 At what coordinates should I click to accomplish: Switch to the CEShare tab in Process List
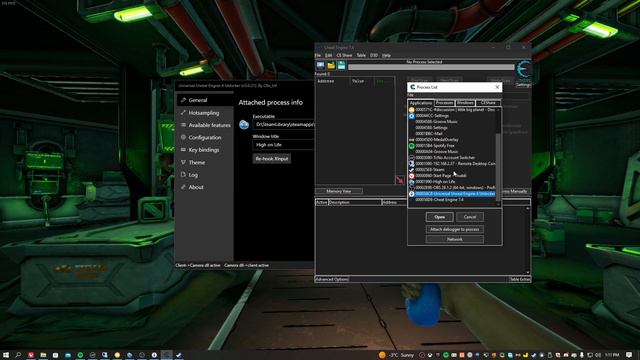pos(488,103)
